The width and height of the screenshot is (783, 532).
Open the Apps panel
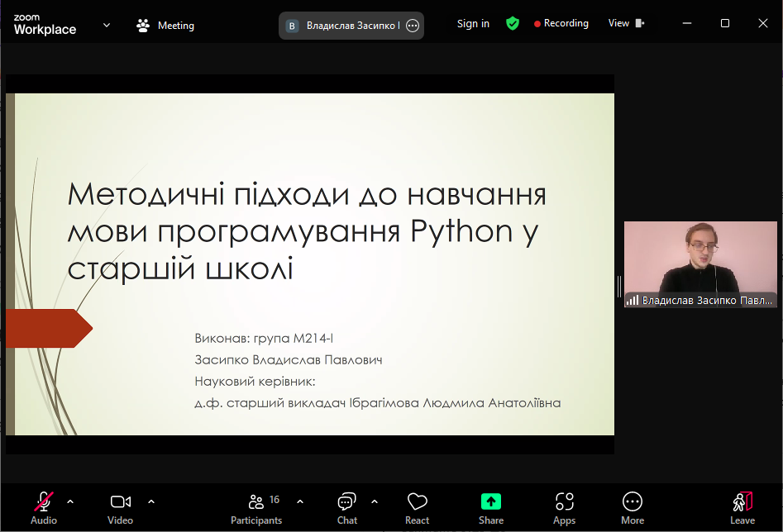(565, 507)
